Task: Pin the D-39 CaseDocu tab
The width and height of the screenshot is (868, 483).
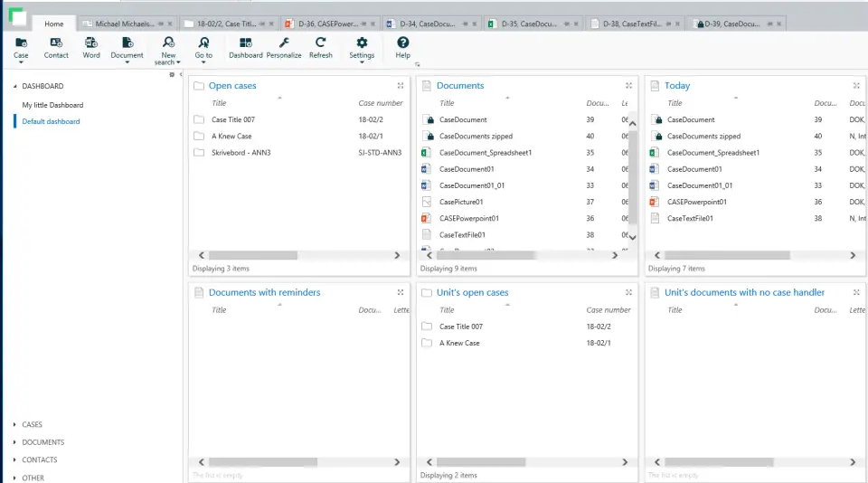Action: [x=769, y=24]
